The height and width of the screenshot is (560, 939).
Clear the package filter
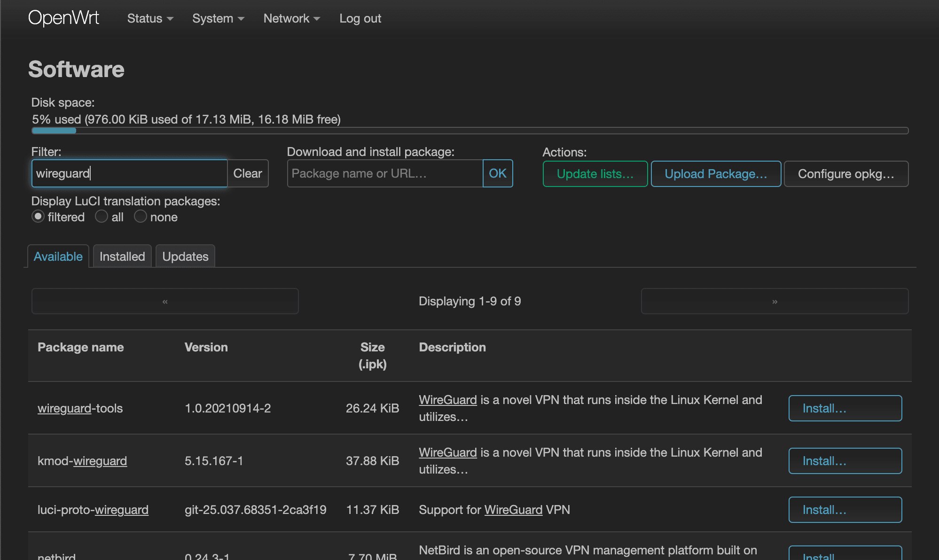(x=248, y=173)
